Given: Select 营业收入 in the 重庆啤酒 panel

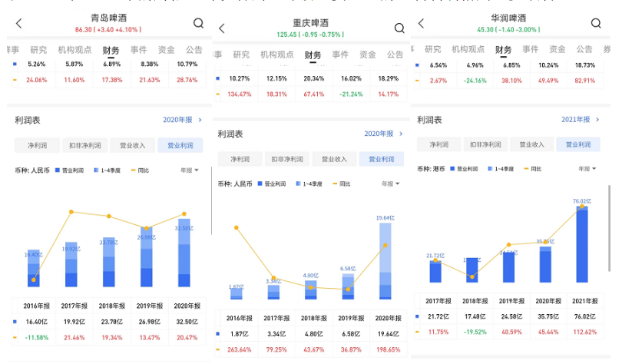Looking at the screenshot, I should [334, 159].
